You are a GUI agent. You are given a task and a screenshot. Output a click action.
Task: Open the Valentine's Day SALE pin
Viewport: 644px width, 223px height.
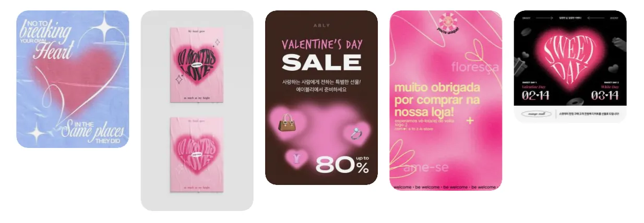tap(321, 97)
